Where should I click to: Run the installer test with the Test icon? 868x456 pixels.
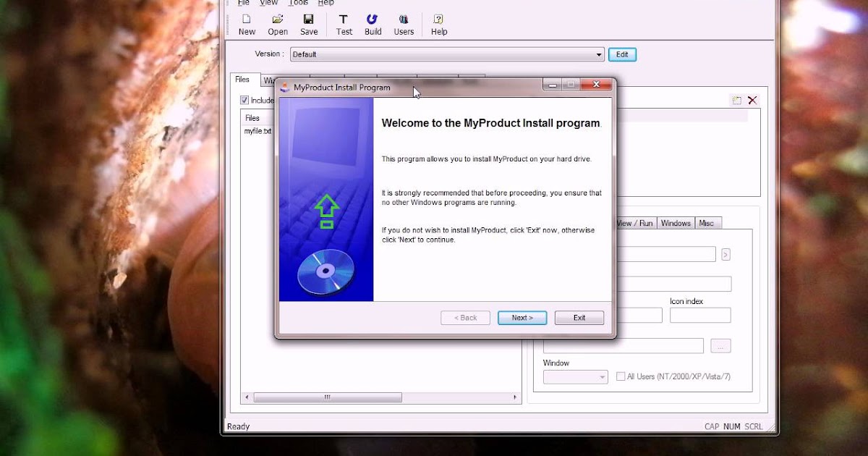point(344,24)
